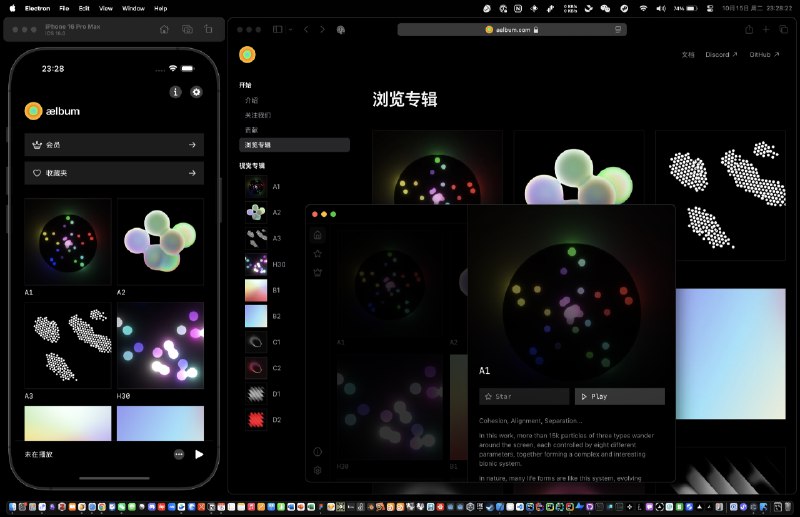Click the privacy shield icon in Safari toolbar
The height and width of the screenshot is (517, 800).
click(341, 30)
